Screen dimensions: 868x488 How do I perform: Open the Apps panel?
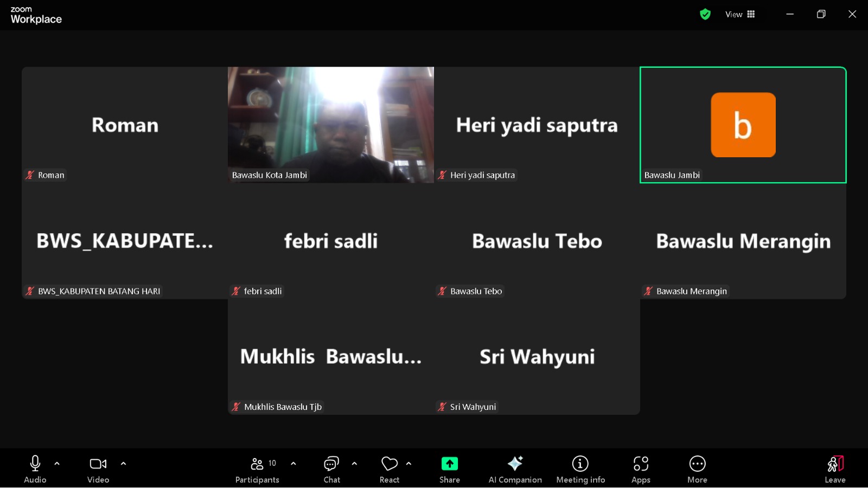[x=641, y=468]
